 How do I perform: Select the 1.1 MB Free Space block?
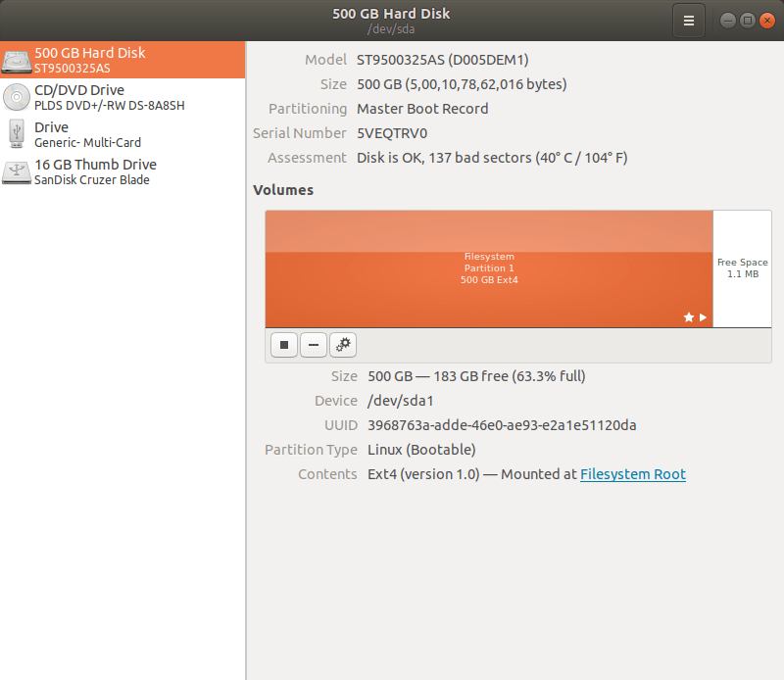[742, 268]
